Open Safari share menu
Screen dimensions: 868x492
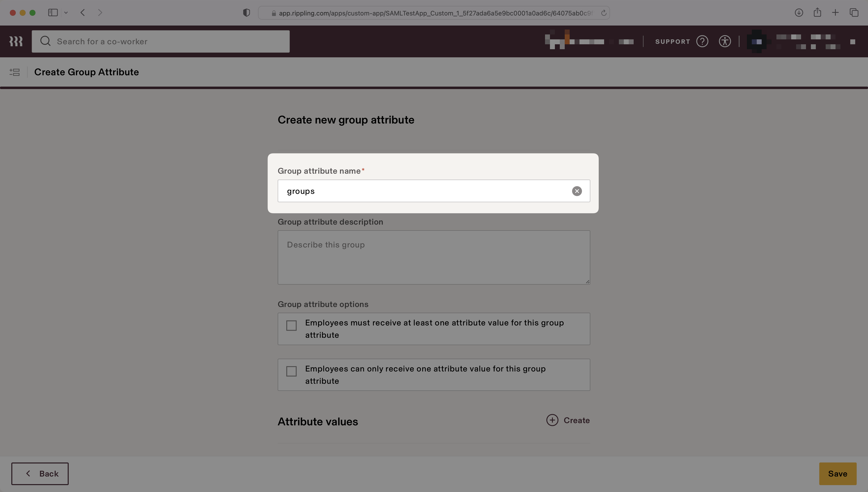point(817,12)
